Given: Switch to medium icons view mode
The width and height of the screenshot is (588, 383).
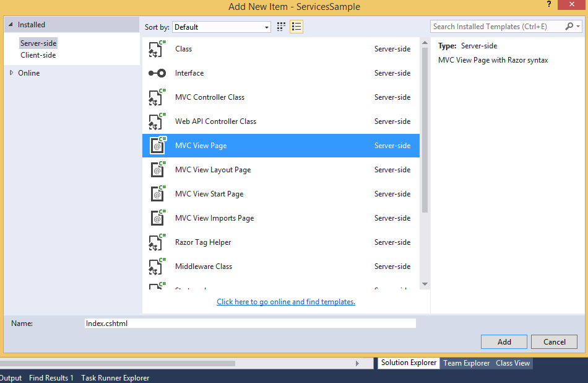Looking at the screenshot, I should 280,27.
